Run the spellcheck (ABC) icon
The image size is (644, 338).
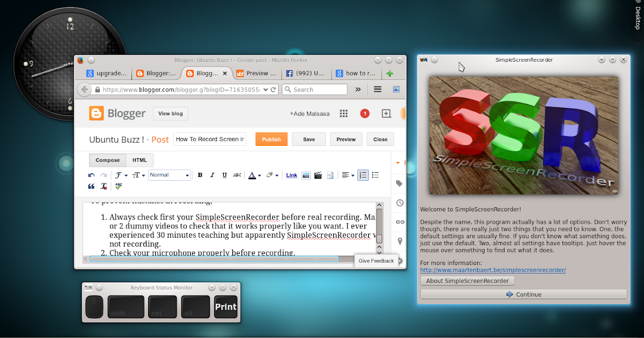[x=118, y=186]
